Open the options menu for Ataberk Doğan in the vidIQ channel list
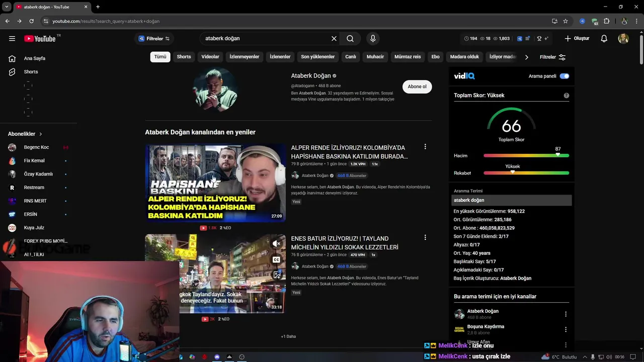This screenshot has width=644, height=362. [x=566, y=314]
